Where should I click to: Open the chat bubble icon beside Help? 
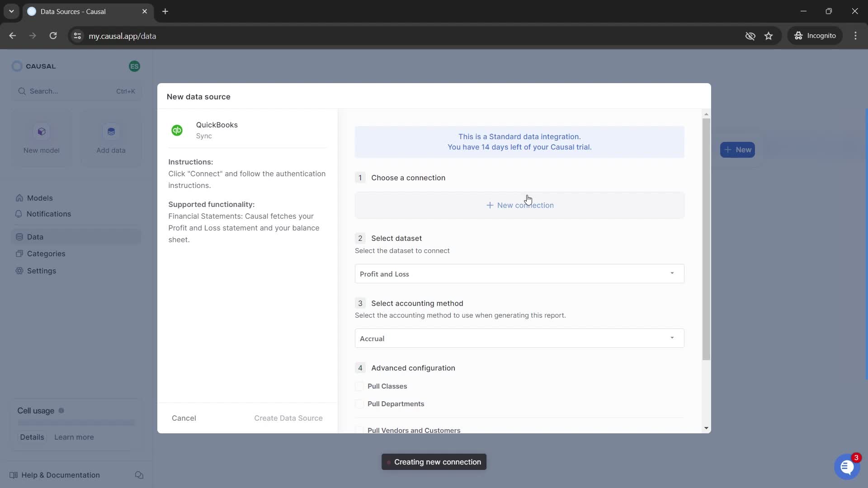pyautogui.click(x=139, y=475)
